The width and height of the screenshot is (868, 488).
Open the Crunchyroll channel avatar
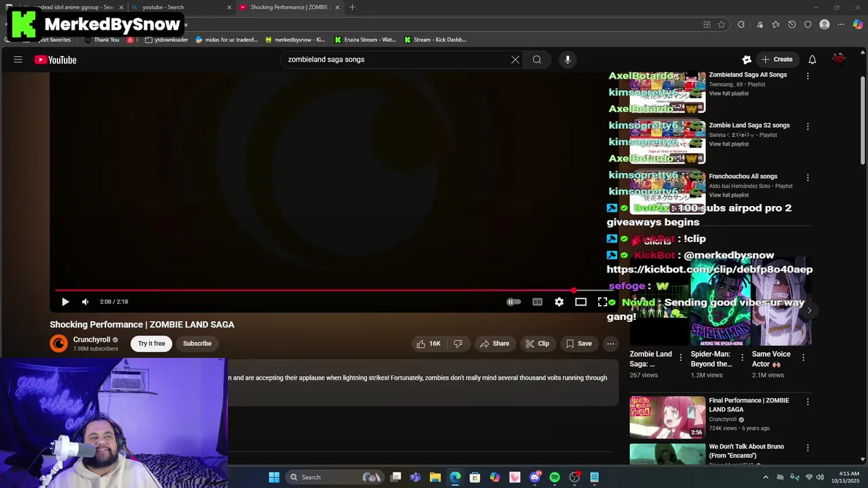click(59, 344)
